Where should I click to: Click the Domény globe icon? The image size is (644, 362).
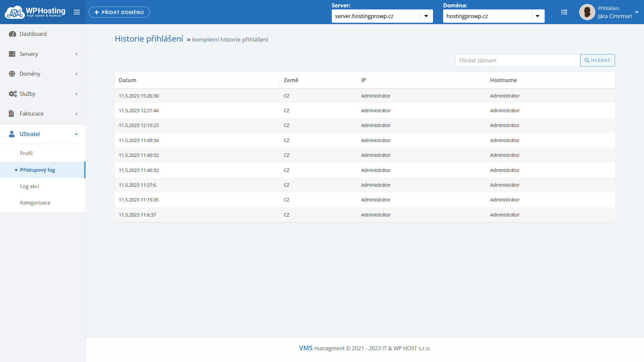(x=12, y=74)
